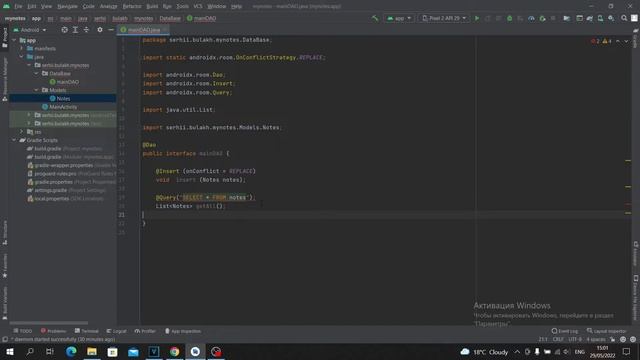Open the Tools menu
The height and width of the screenshot is (360, 640).
click(182, 6)
